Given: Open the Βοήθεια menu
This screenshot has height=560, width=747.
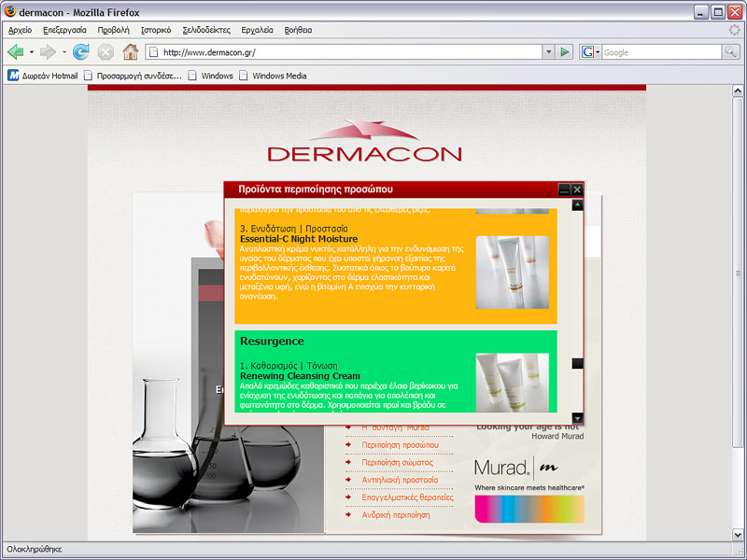Looking at the screenshot, I should tap(298, 30).
